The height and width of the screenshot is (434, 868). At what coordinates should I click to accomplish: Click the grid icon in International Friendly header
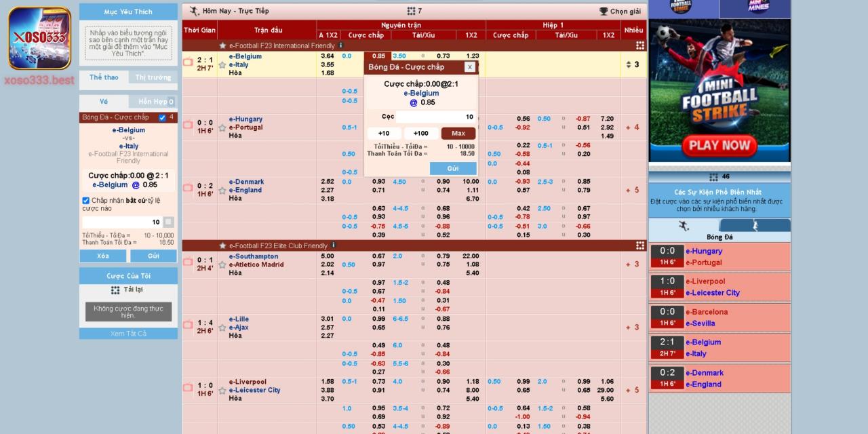coord(640,45)
